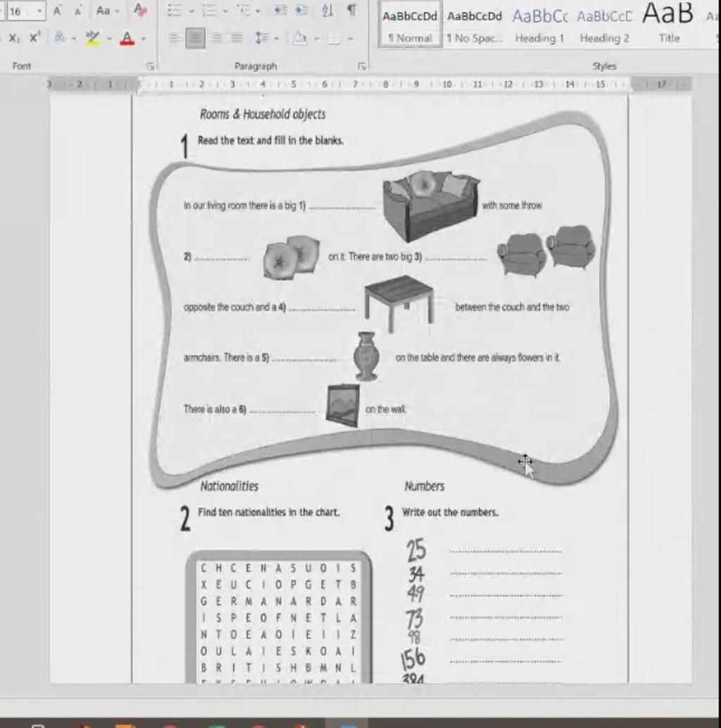Click the coffee table picture
Image resolution: width=721 pixels, height=728 pixels.
tap(399, 304)
